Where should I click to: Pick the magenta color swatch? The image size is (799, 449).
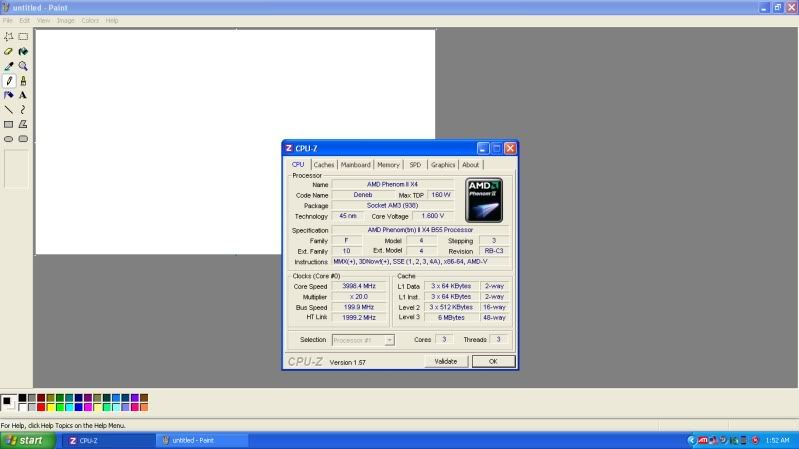(88, 407)
